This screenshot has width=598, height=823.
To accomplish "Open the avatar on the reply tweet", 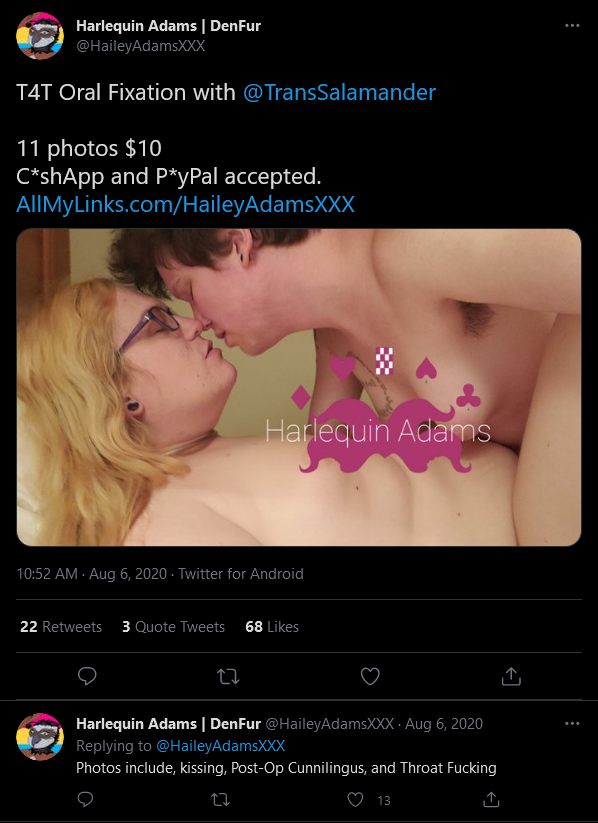I will (40, 736).
